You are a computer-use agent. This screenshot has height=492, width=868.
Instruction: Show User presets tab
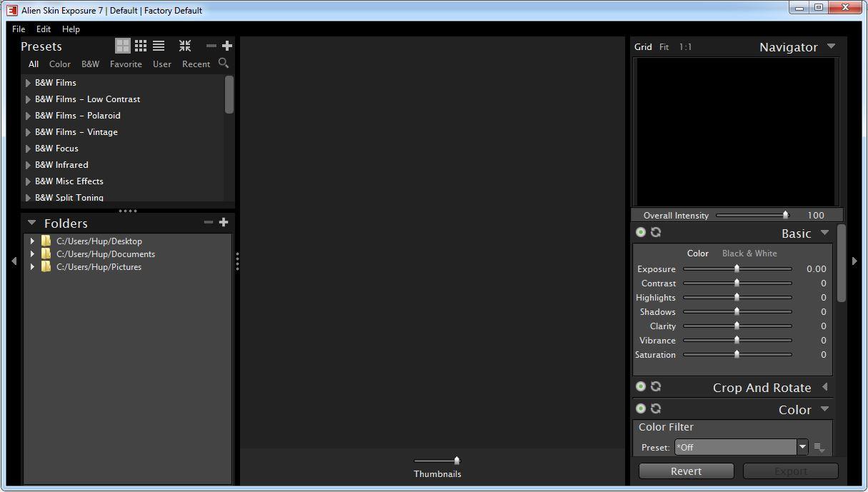[162, 64]
